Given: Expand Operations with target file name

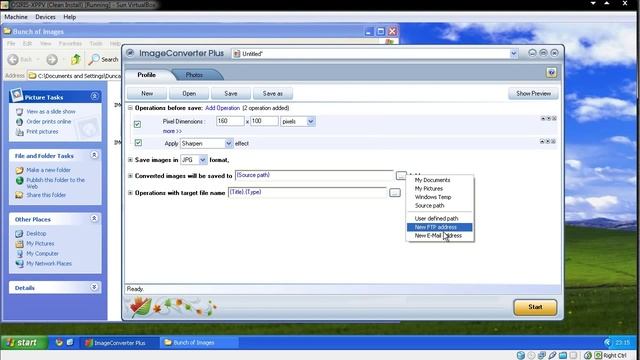Looking at the screenshot, I should tap(130, 193).
